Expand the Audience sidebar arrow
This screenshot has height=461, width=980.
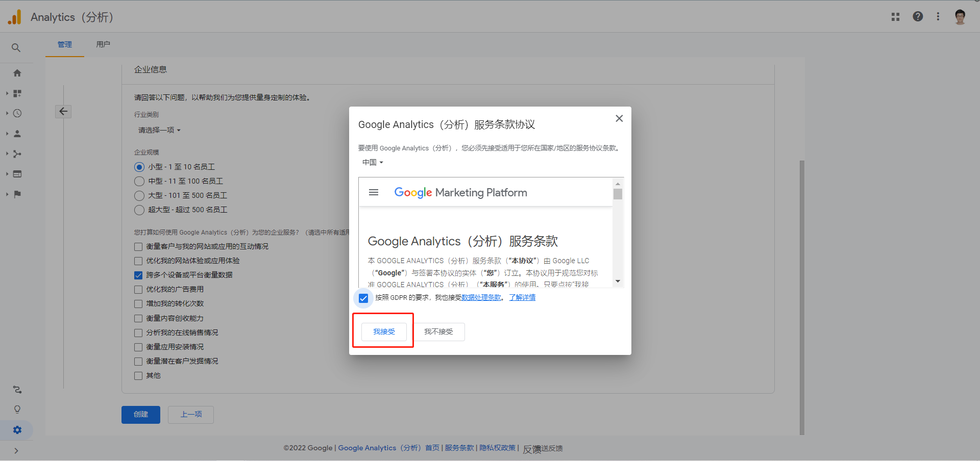(7, 134)
